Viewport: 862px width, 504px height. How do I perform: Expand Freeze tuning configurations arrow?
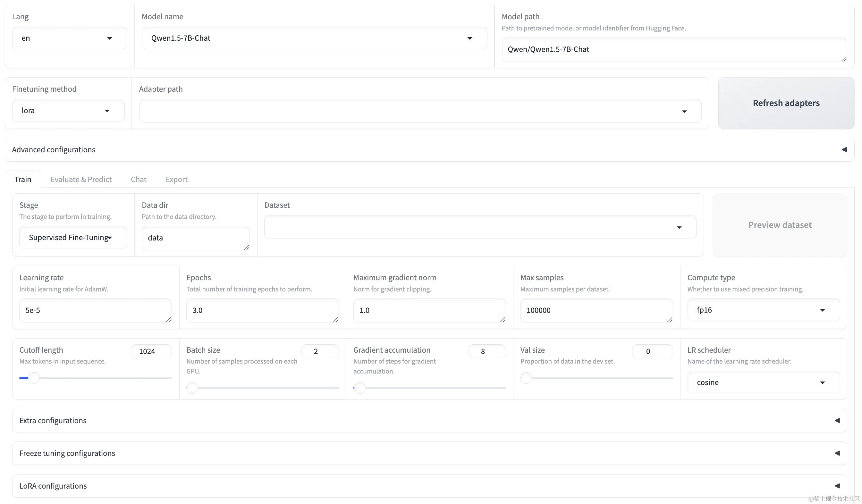[837, 453]
